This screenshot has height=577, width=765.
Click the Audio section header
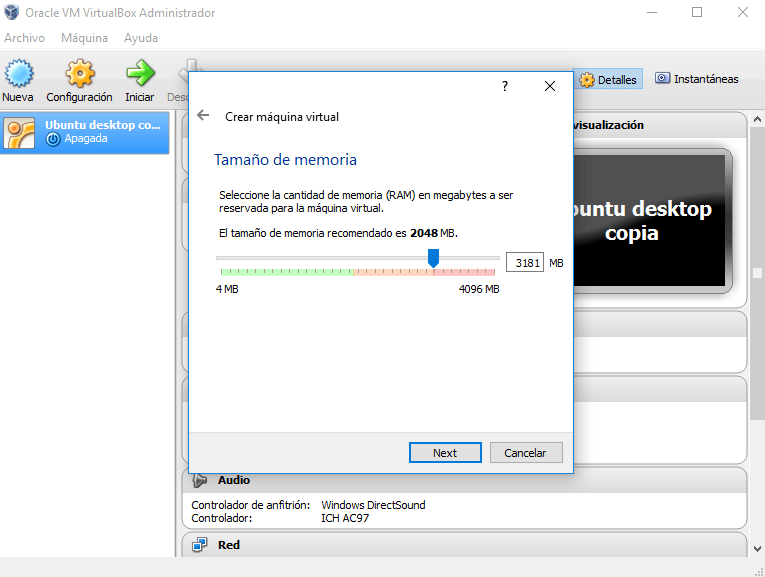(464, 480)
